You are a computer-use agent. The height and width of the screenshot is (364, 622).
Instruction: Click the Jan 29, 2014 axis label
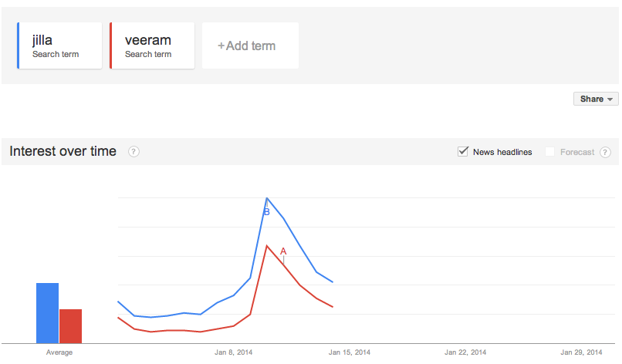point(581,352)
